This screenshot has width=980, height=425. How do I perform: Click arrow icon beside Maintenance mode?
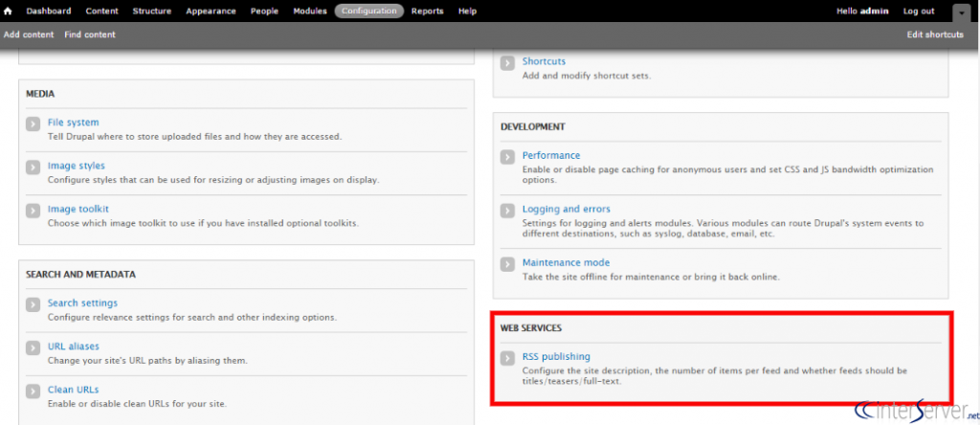pyautogui.click(x=507, y=264)
